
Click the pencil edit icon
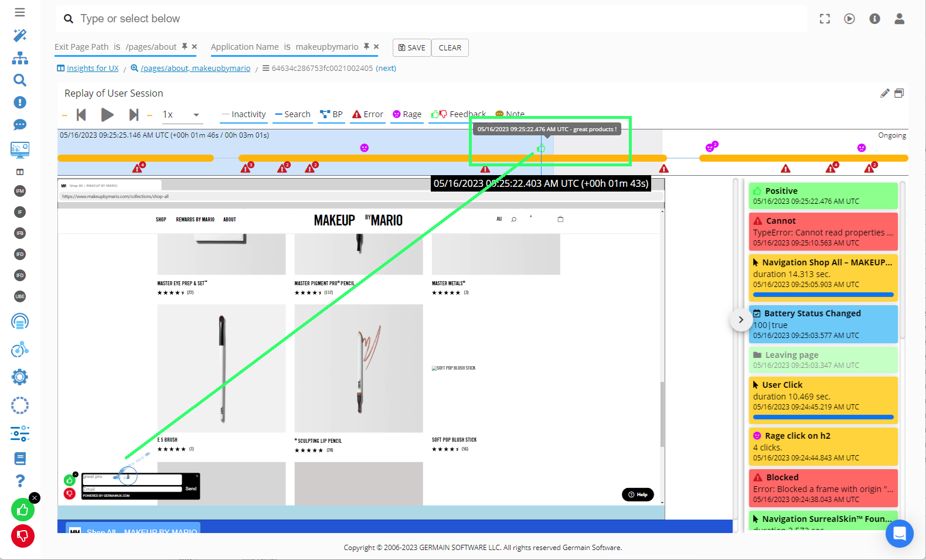(x=884, y=93)
